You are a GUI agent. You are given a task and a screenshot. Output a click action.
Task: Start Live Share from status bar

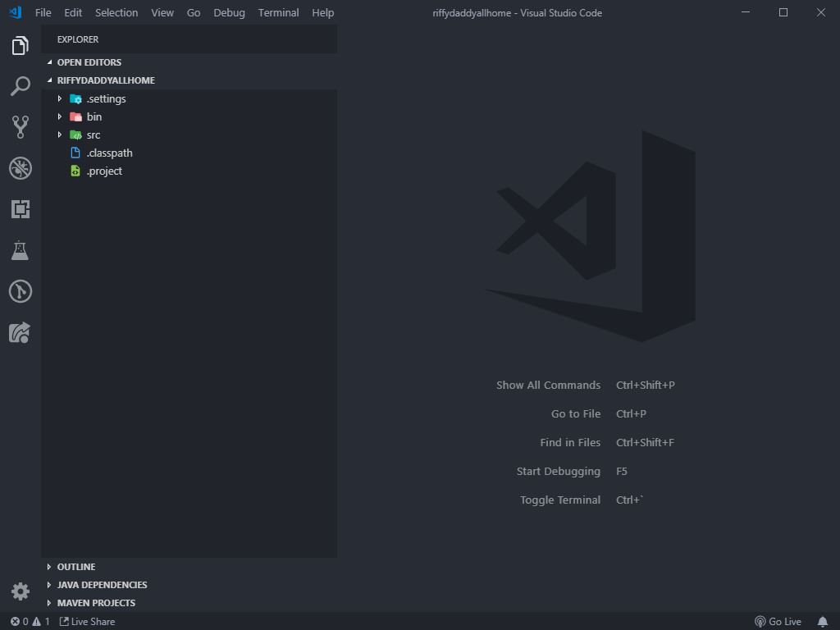tap(87, 622)
